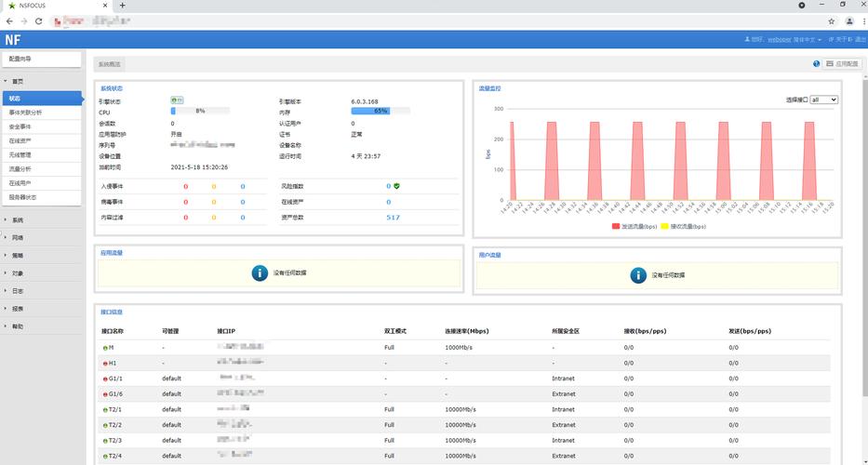Click the NF logo in the header

(13, 40)
